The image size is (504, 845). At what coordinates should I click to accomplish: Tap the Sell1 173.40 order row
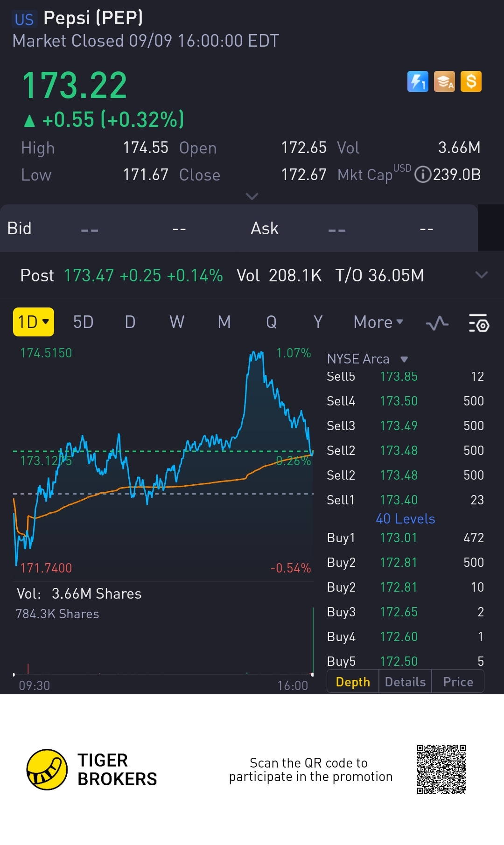(x=405, y=500)
